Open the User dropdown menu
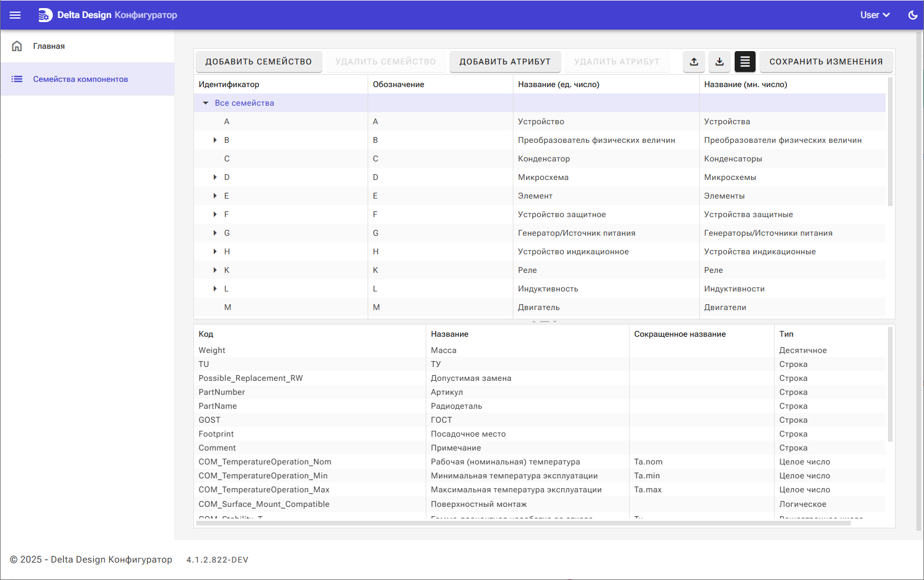Viewport: 924px width, 580px height. click(875, 15)
